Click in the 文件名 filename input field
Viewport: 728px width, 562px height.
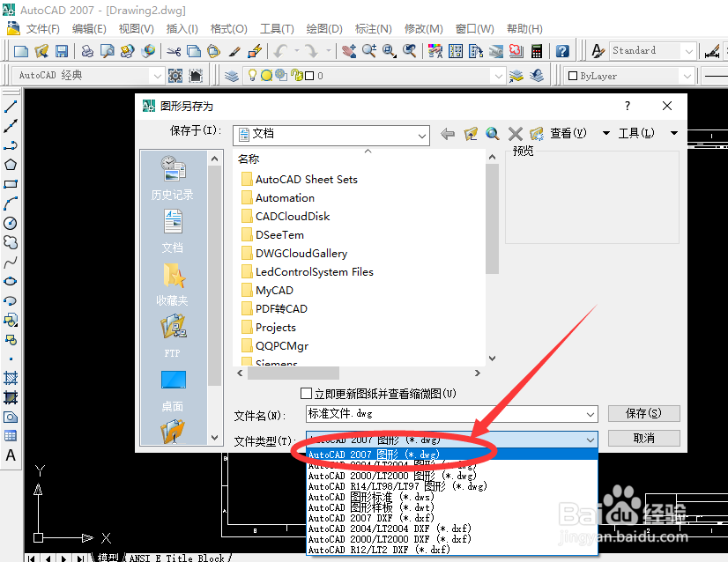[x=445, y=414]
